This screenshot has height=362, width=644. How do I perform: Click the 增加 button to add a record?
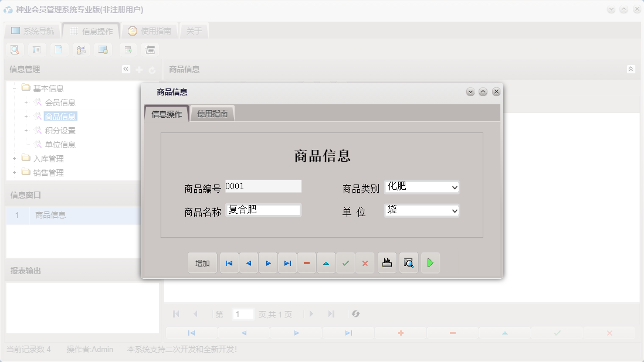[202, 262]
